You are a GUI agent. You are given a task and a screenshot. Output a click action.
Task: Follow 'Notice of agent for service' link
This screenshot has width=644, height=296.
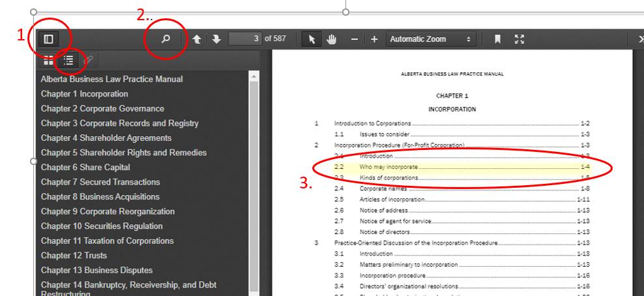coord(396,221)
